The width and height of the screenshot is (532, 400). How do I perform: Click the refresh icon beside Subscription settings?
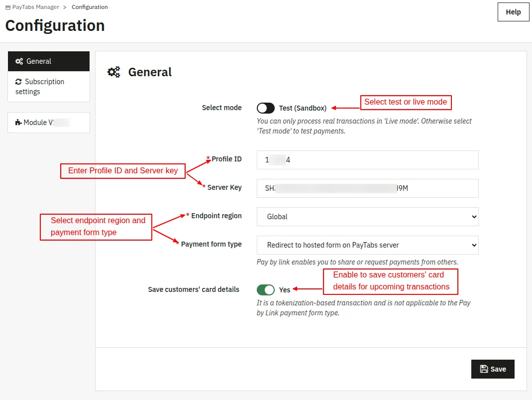[18, 82]
